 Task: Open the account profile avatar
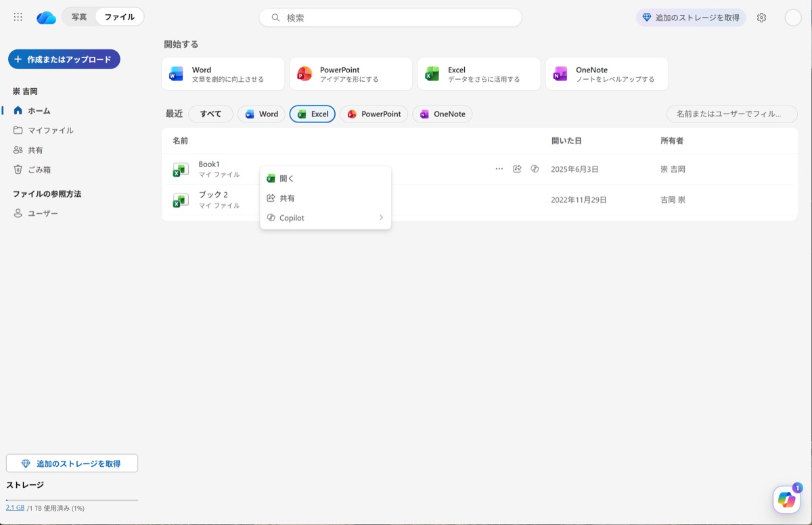pos(793,18)
